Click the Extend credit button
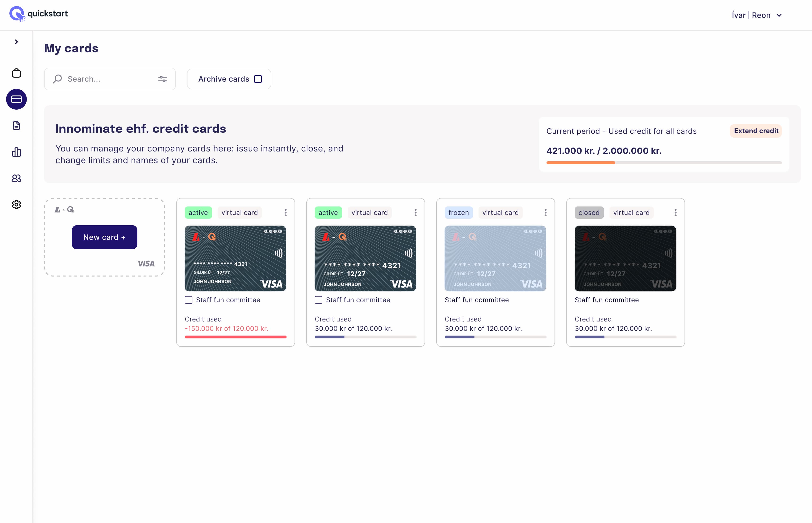This screenshot has height=523, width=812. [x=756, y=131]
